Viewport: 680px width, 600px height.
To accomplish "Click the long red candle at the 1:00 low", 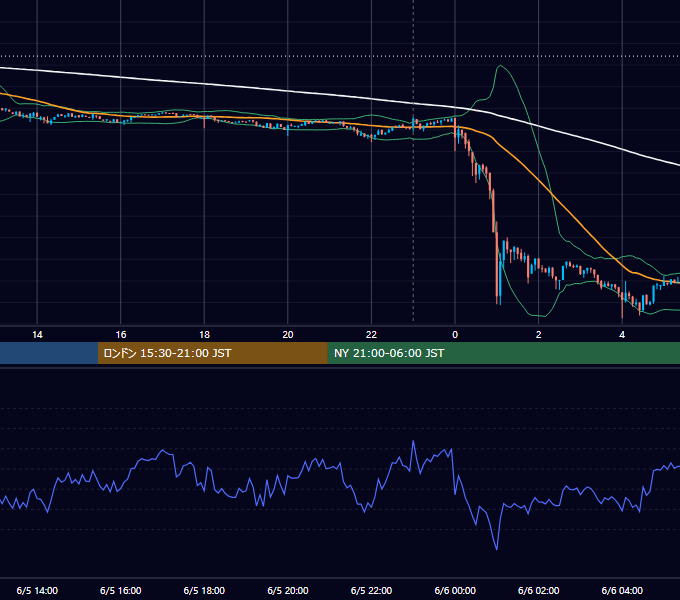I will pyautogui.click(x=497, y=263).
